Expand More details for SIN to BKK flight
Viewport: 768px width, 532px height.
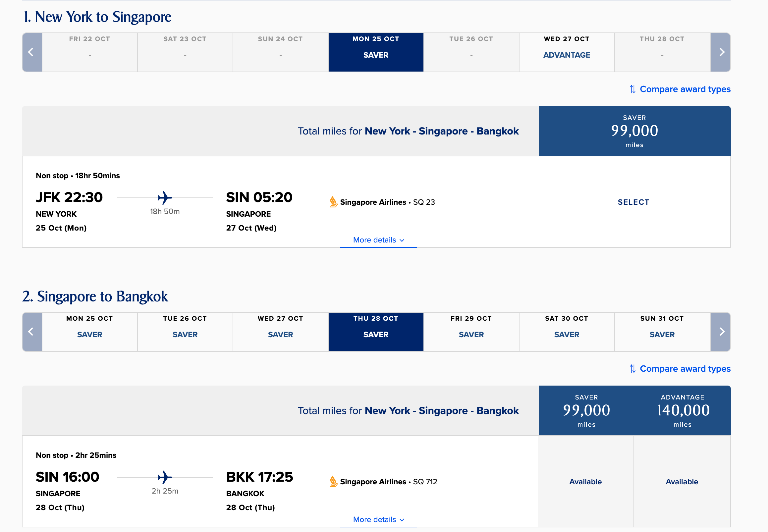[x=378, y=520]
